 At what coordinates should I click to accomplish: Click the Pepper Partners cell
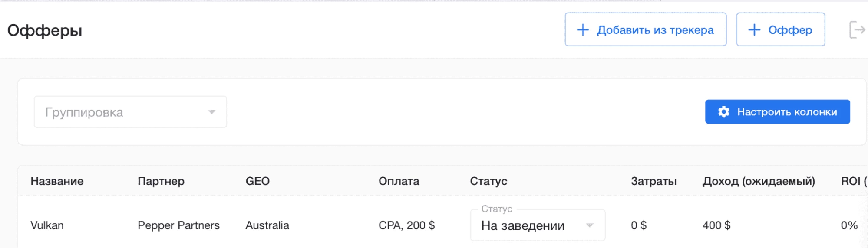pos(178,225)
